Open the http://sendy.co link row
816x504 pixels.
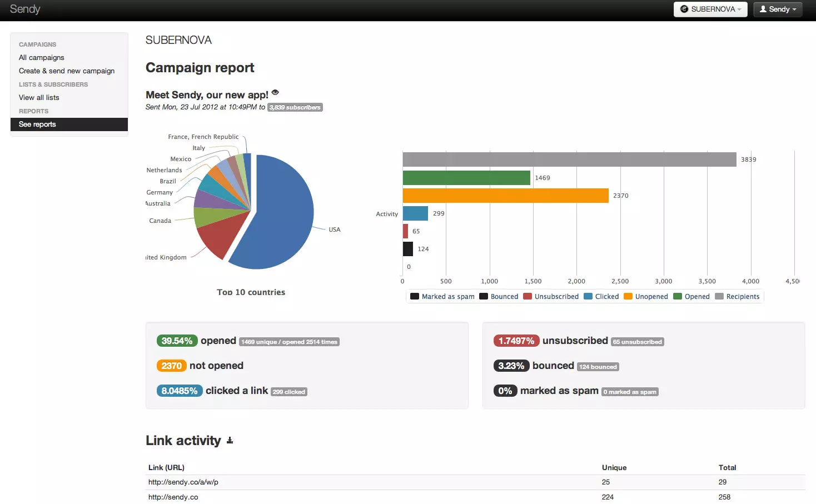tap(475, 497)
